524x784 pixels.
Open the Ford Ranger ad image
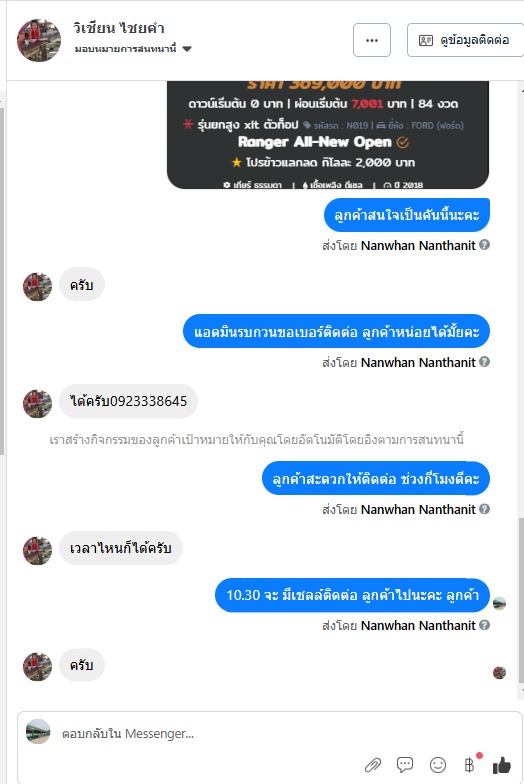point(328,135)
